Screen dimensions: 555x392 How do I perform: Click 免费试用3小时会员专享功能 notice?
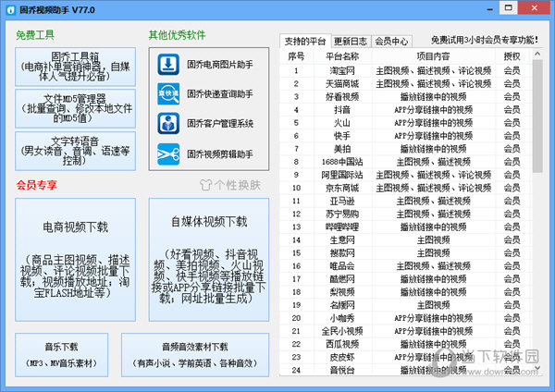[484, 40]
